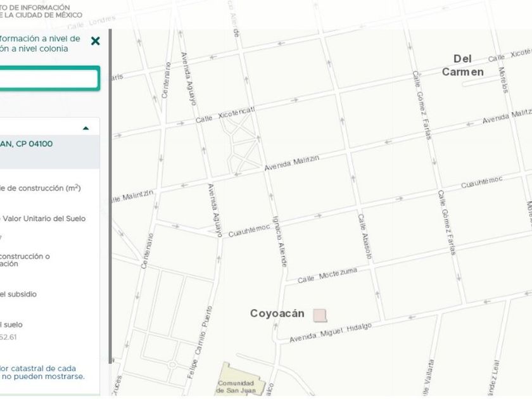Close the information panel with the X
Viewport: 532px width, 399px height.
[95, 41]
